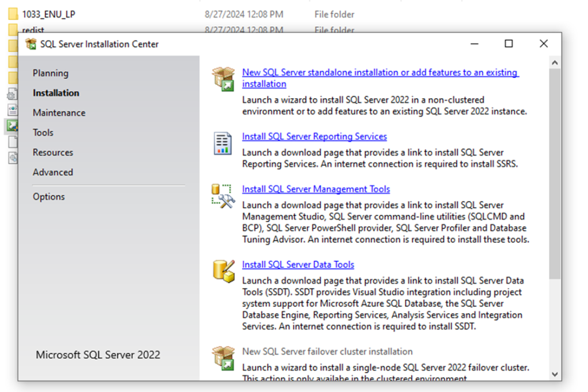Click the failover cluster installation box icon
Image resolution: width=588 pixels, height=392 pixels.
click(x=223, y=357)
